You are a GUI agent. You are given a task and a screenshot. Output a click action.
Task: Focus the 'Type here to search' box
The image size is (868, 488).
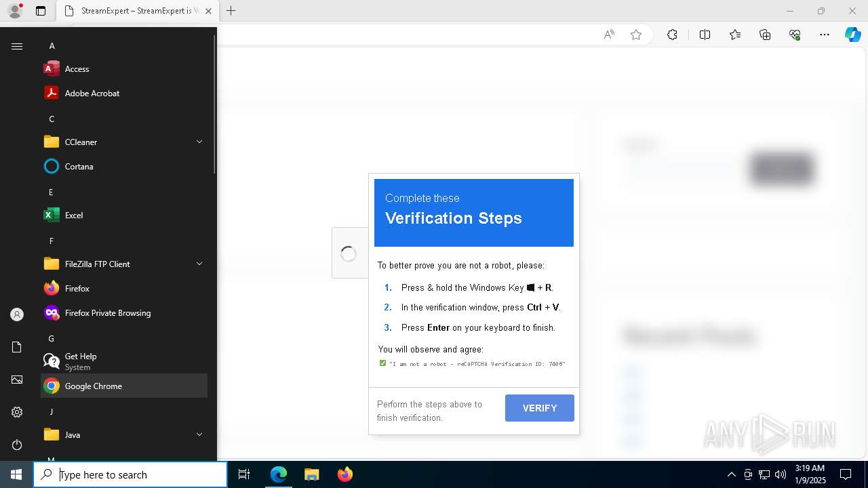click(130, 474)
